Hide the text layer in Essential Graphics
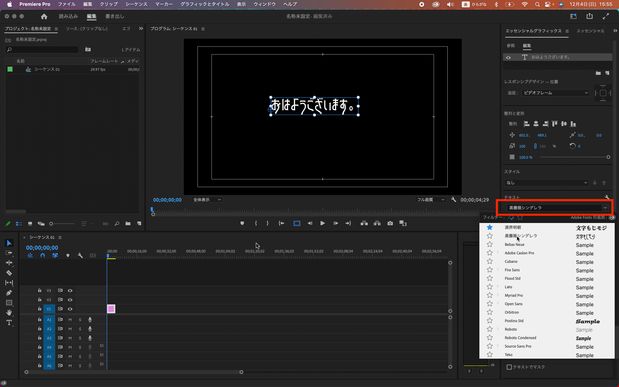619x387 pixels. point(508,58)
